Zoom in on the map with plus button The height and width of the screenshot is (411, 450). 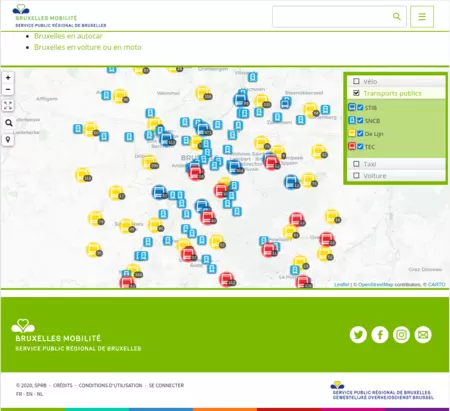pos(8,78)
